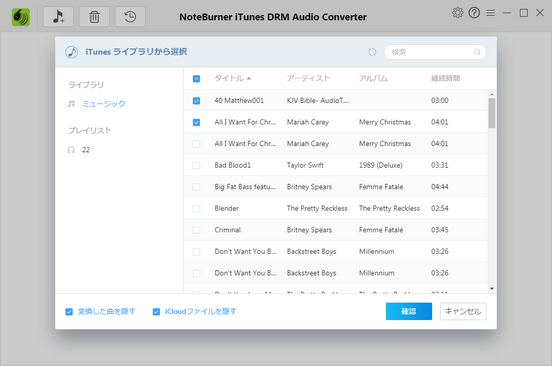This screenshot has width=552, height=366.
Task: Sort by 継続時間 column header
Action: coord(446,78)
